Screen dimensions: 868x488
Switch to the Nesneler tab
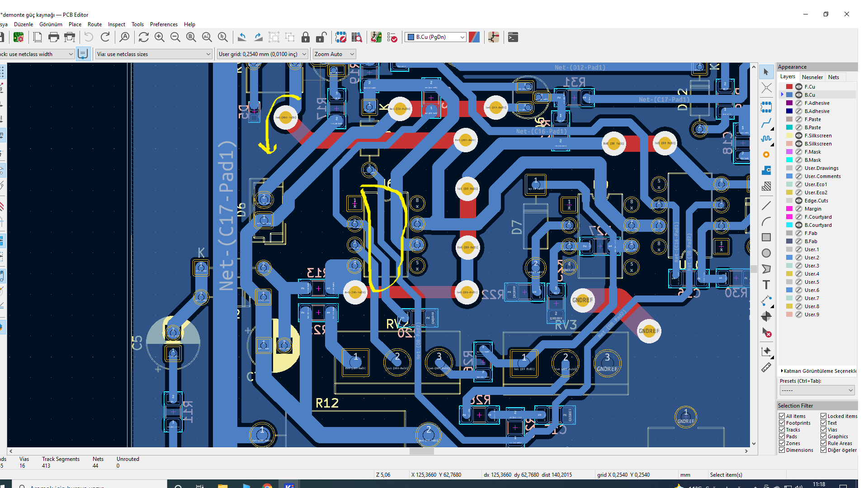point(812,77)
